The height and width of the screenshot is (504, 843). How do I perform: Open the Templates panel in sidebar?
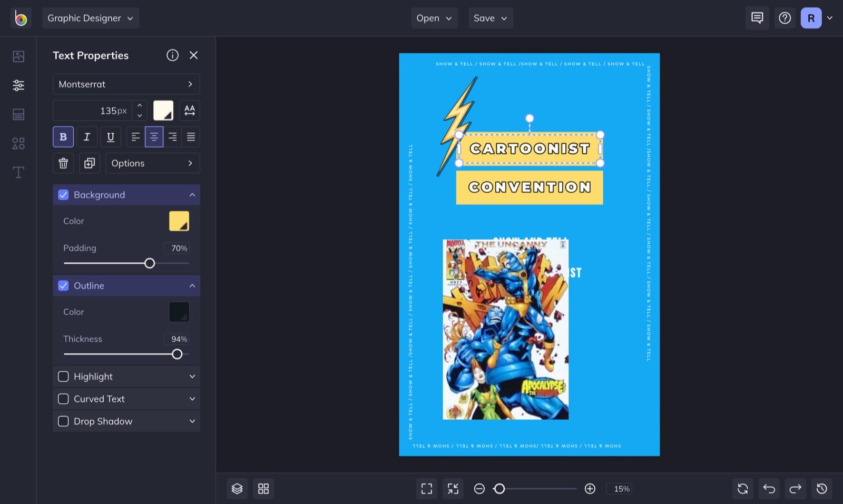18,114
